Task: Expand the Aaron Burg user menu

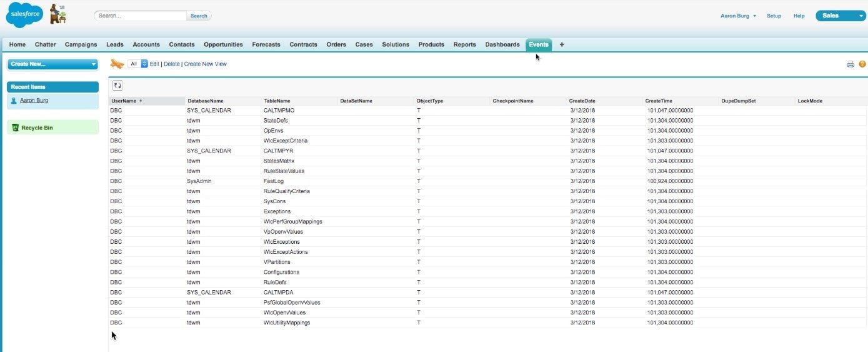Action: point(738,16)
